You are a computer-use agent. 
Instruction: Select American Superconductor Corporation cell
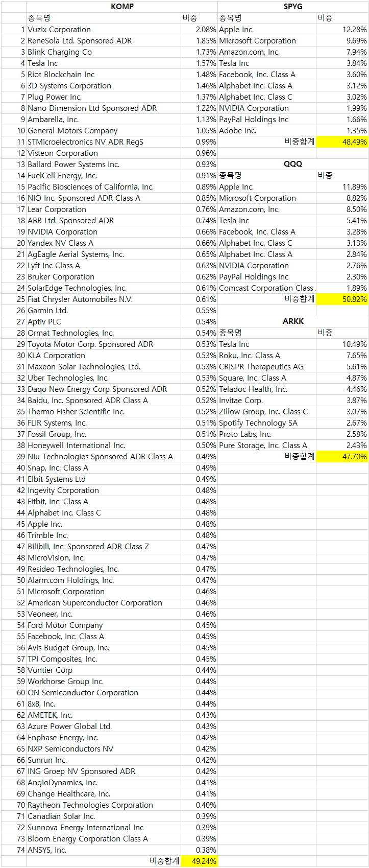coord(104,603)
